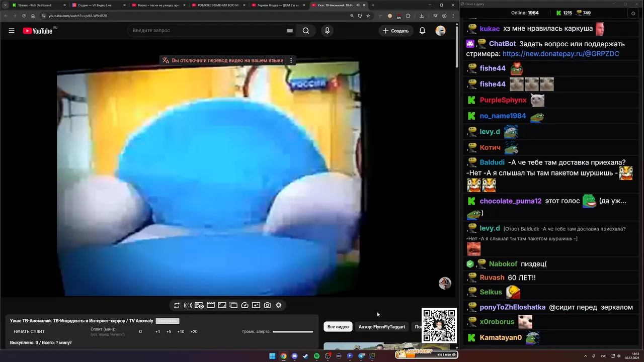Open a new Chrome tab
644x362 pixels.
click(x=373, y=5)
